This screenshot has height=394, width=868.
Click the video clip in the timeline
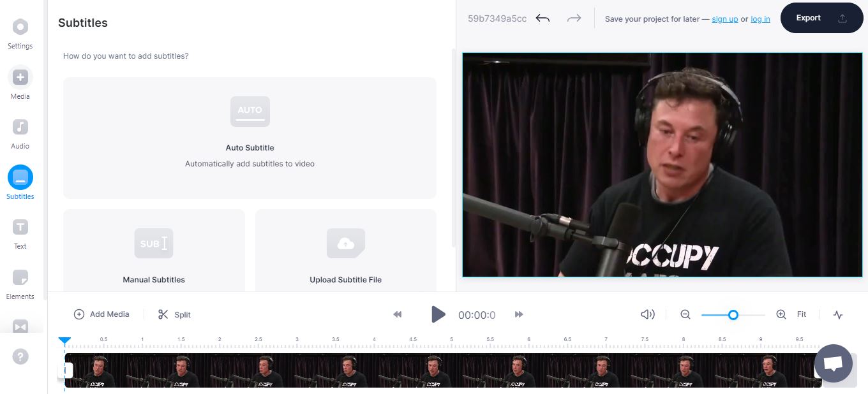tap(444, 370)
